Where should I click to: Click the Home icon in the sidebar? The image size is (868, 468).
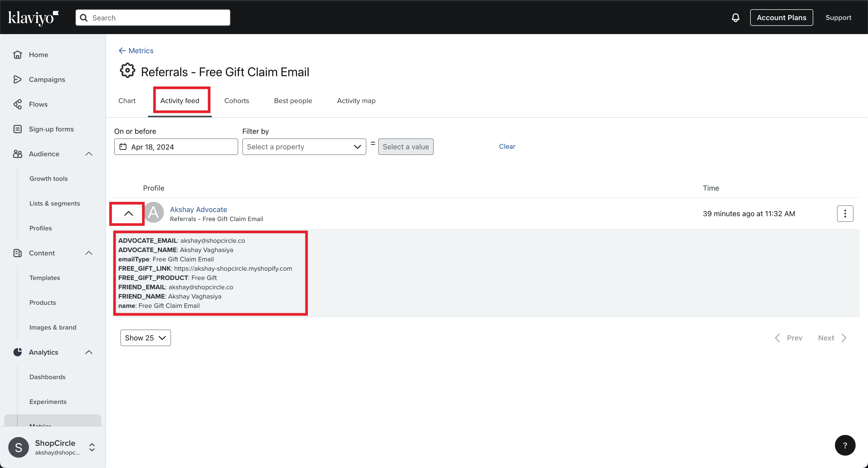[18, 54]
